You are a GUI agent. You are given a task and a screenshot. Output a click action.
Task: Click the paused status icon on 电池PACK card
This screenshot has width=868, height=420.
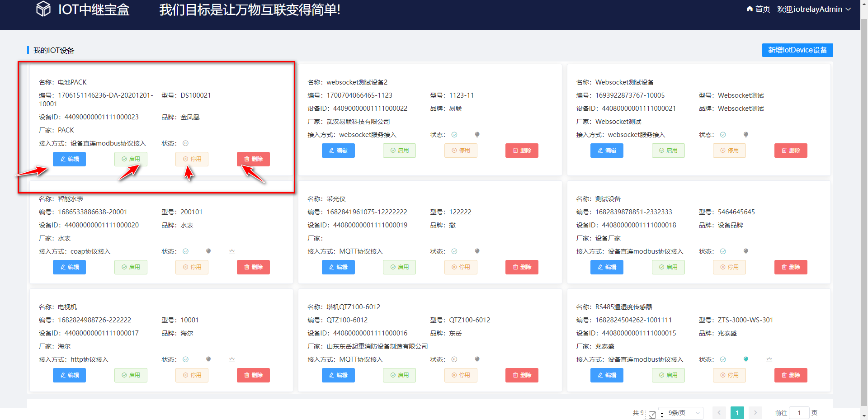point(185,143)
